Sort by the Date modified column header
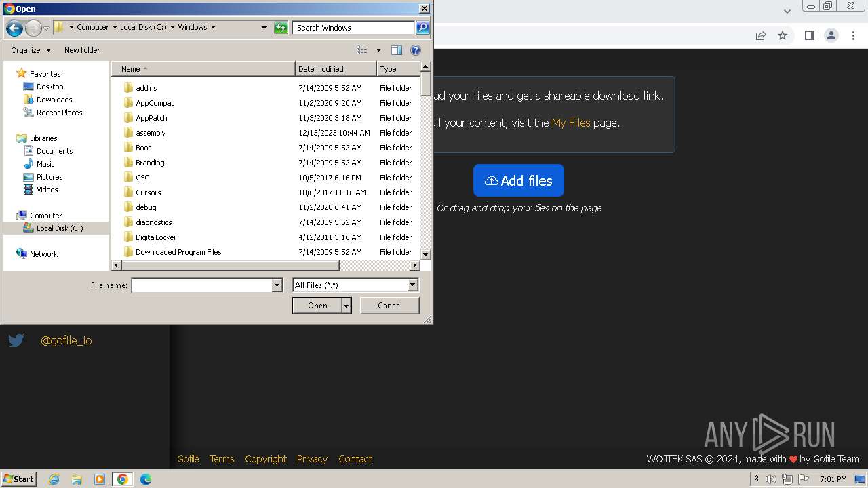868x488 pixels. pyautogui.click(x=336, y=69)
